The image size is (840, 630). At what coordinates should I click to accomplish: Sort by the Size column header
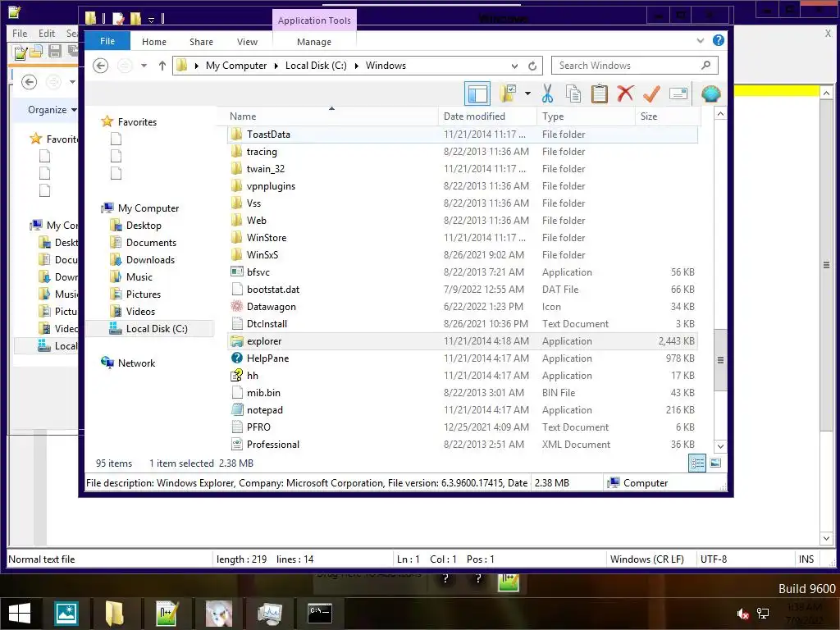(x=668, y=116)
